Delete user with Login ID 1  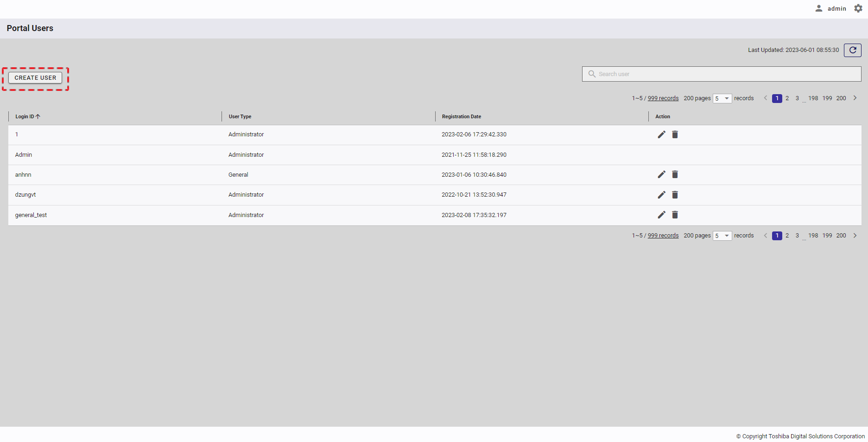click(x=675, y=135)
